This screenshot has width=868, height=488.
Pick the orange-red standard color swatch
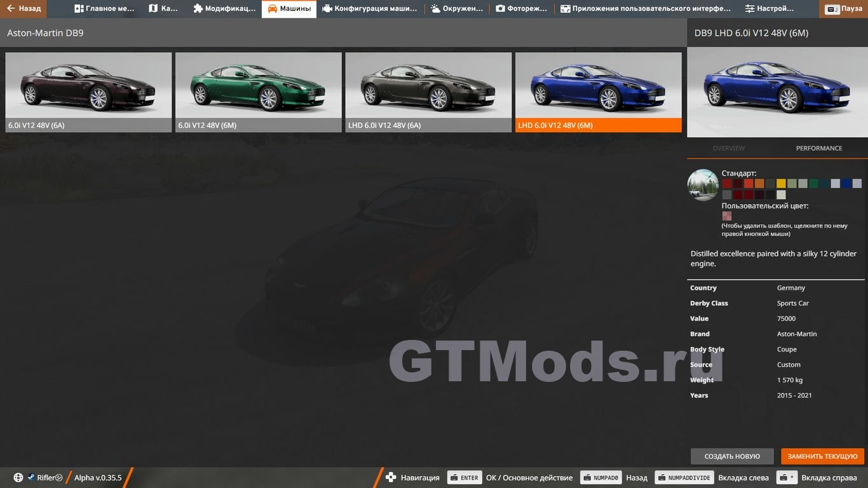point(749,184)
